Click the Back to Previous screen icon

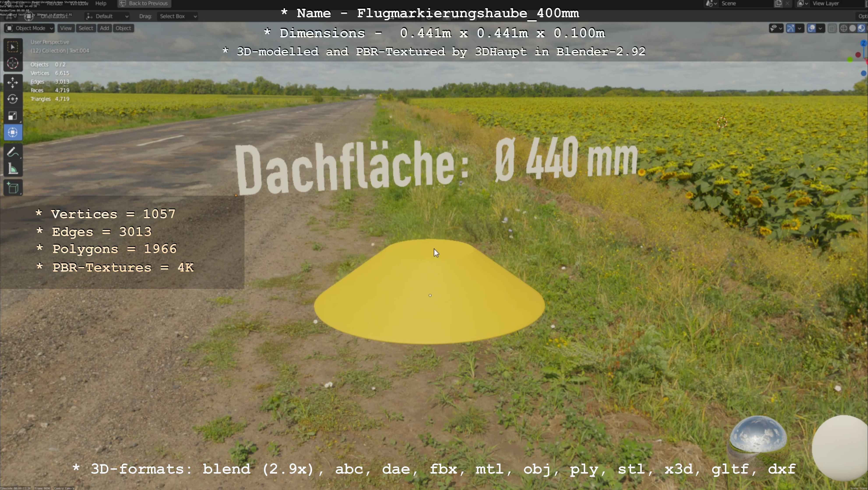click(x=123, y=3)
